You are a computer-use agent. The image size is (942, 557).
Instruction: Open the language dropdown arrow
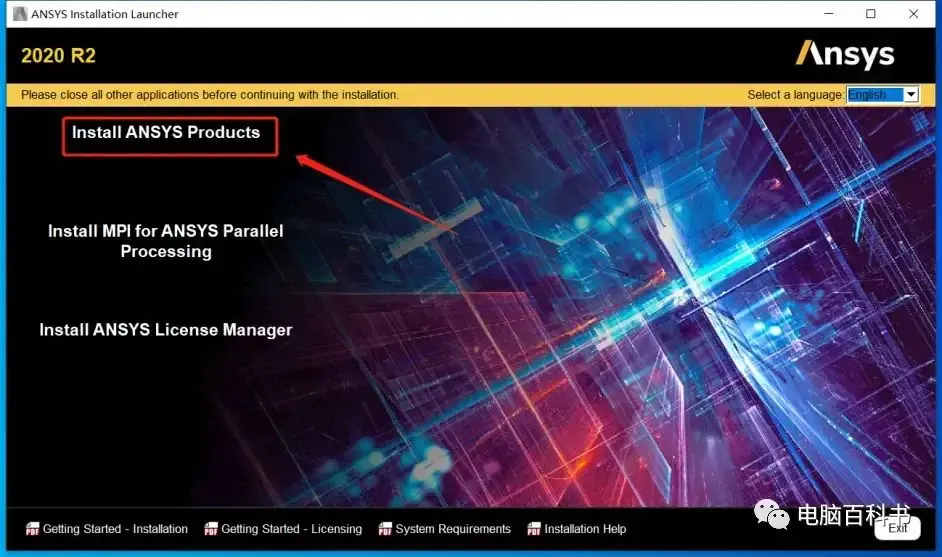911,94
